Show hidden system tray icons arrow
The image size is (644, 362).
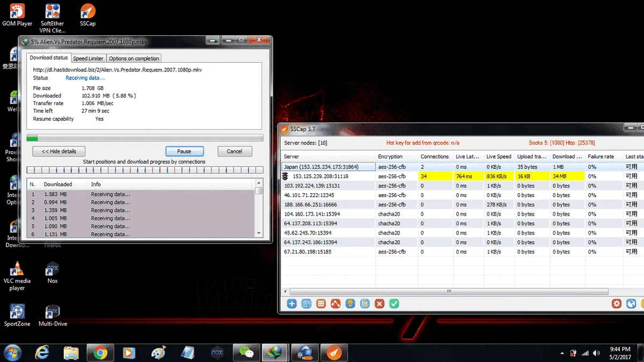pyautogui.click(x=562, y=353)
